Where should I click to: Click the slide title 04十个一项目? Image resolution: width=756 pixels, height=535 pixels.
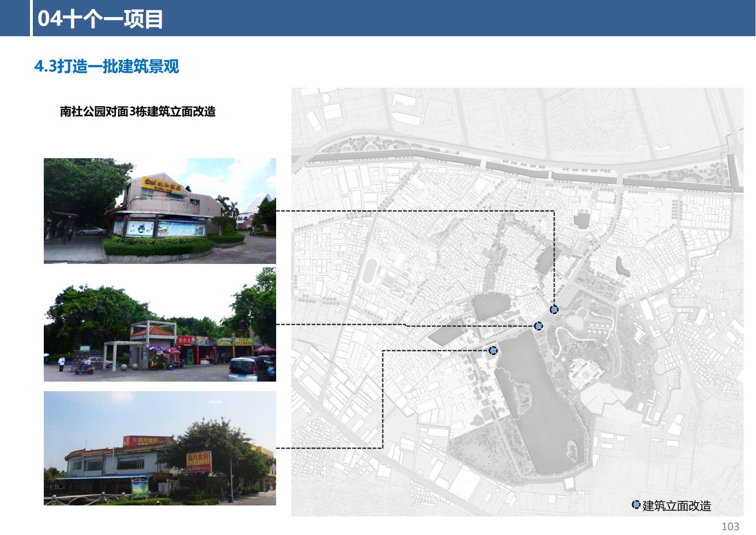(x=100, y=19)
